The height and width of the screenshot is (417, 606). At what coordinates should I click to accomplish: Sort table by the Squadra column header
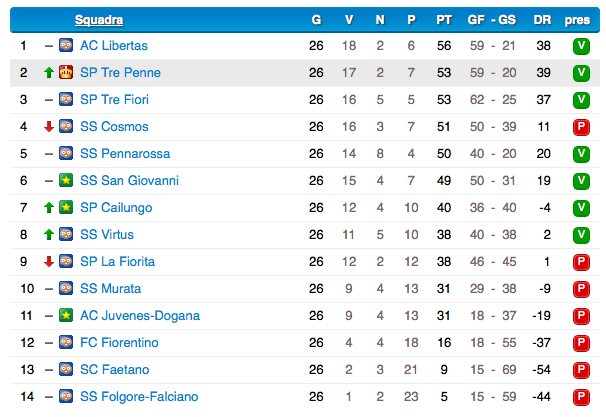tap(99, 20)
